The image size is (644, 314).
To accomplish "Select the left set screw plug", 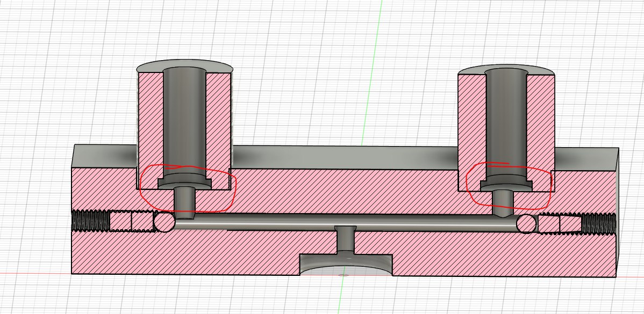I will point(131,221).
